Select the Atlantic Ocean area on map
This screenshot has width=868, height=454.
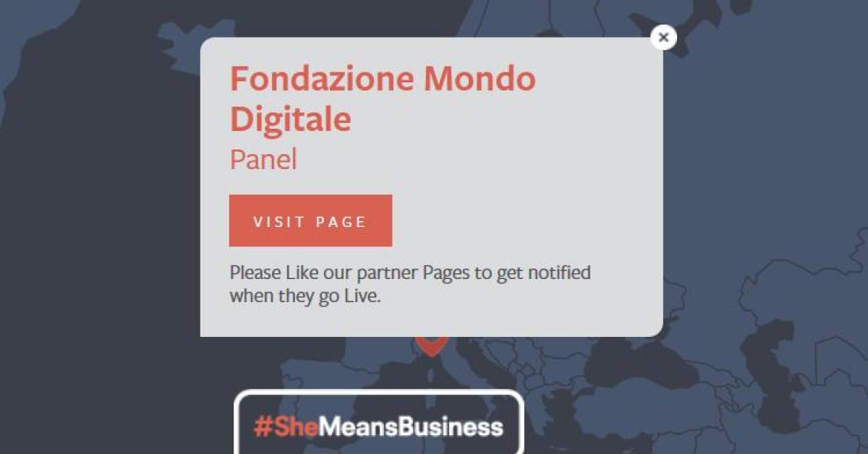[94, 253]
